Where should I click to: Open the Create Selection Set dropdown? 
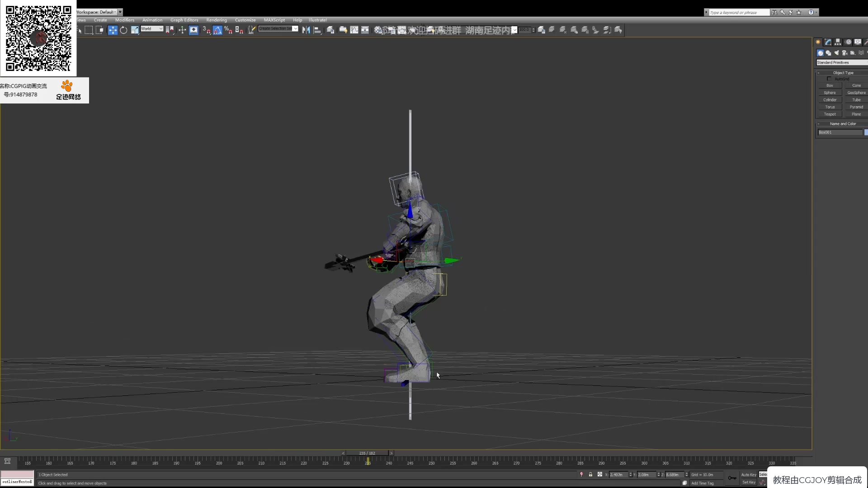tap(278, 29)
